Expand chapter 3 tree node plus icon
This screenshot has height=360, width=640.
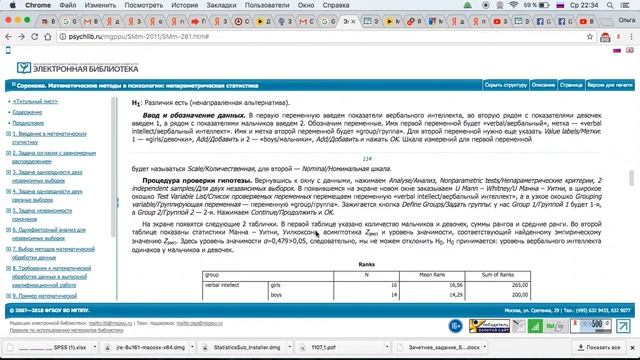click(8, 172)
